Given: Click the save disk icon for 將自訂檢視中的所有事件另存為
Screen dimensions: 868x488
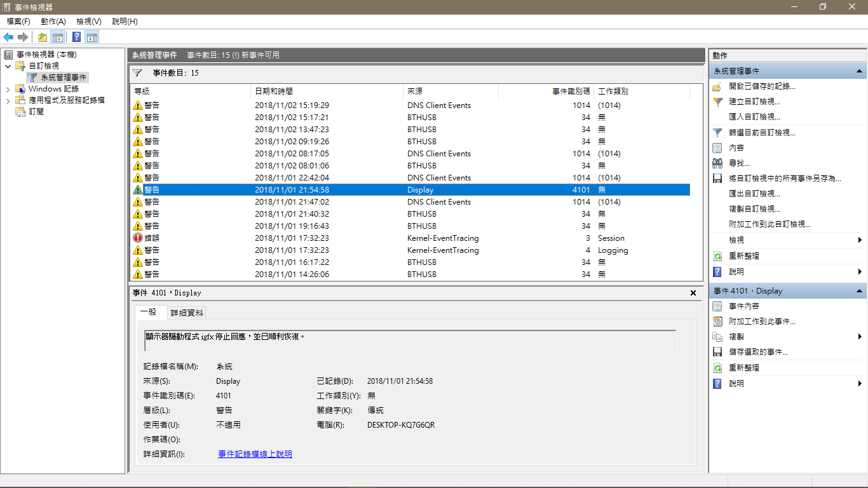Looking at the screenshot, I should tap(717, 179).
